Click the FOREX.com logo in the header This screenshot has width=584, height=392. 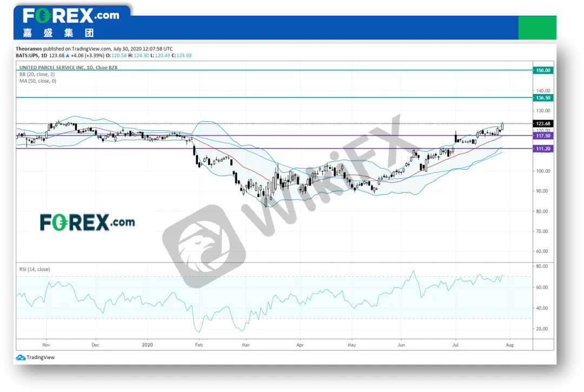(71, 16)
